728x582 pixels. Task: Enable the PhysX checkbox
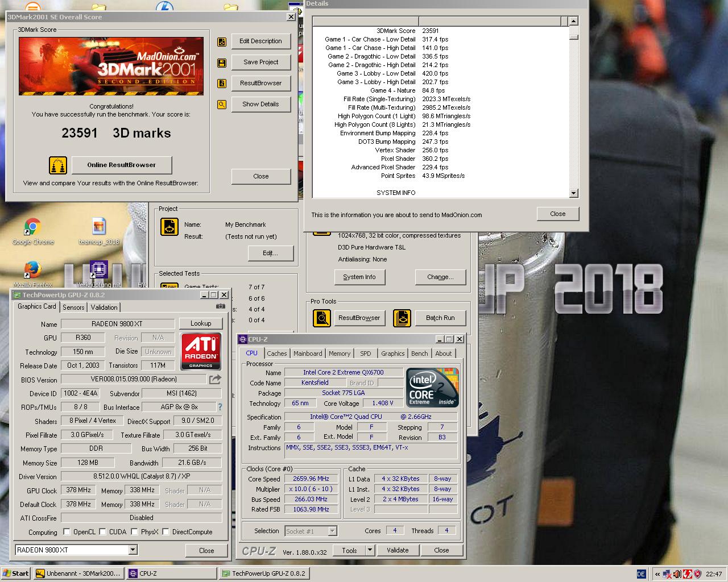(134, 532)
